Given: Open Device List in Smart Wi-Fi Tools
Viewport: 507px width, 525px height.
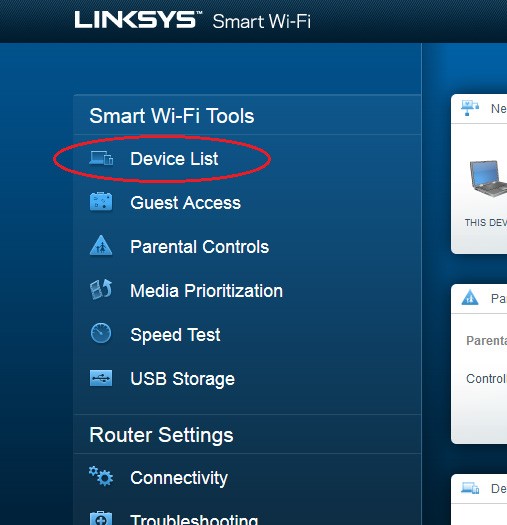Looking at the screenshot, I should pos(174,159).
